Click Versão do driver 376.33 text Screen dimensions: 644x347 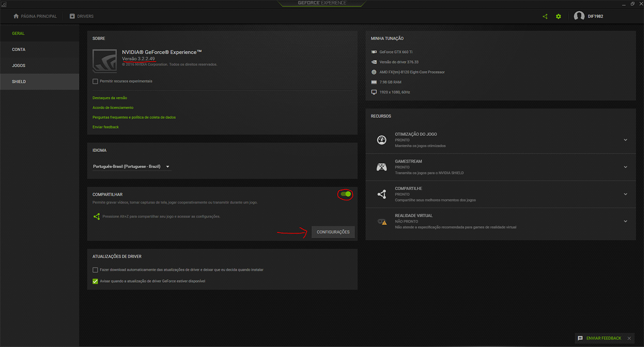coord(399,62)
